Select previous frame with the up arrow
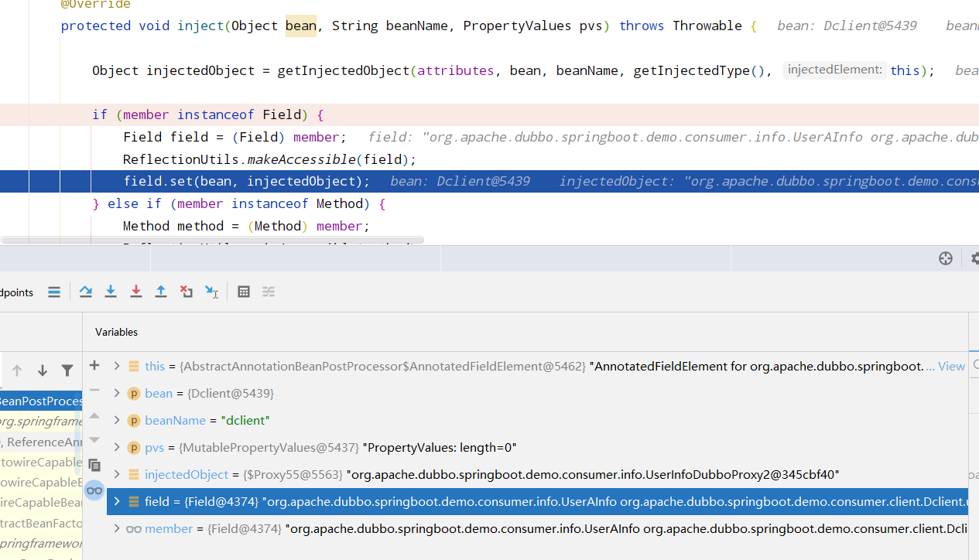979x560 pixels. 17,370
